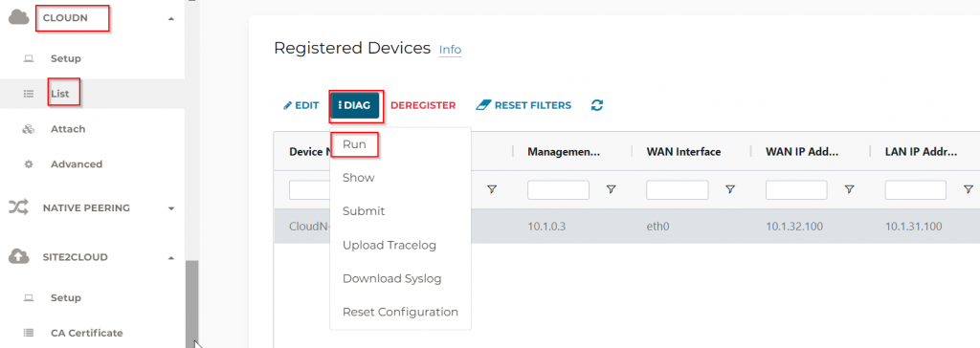980x348 pixels.
Task: Click the Management column filter input
Action: click(558, 190)
